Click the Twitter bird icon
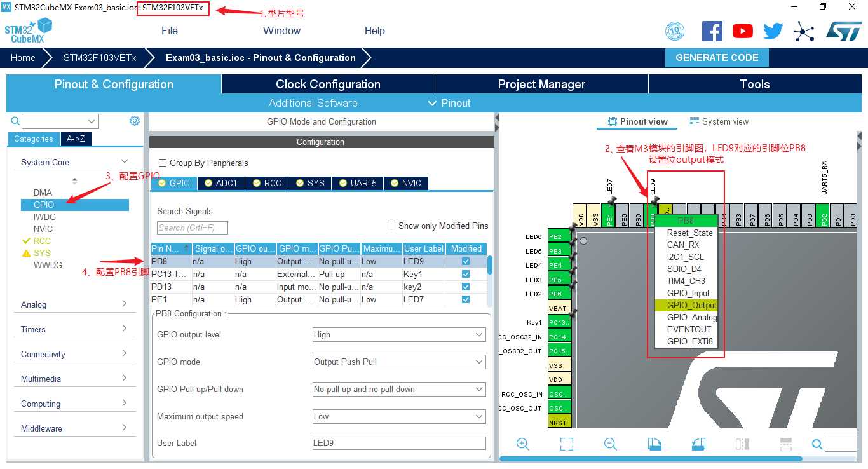 tap(773, 31)
